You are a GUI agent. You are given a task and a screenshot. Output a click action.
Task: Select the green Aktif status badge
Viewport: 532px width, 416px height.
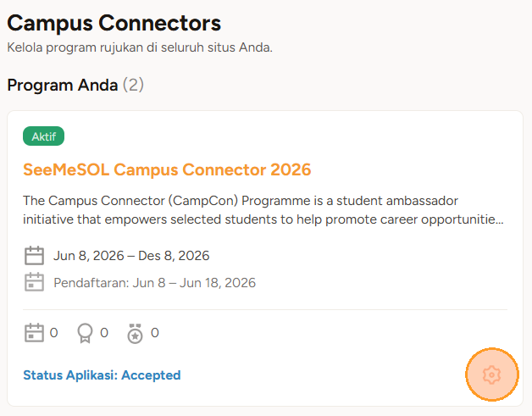pos(43,136)
